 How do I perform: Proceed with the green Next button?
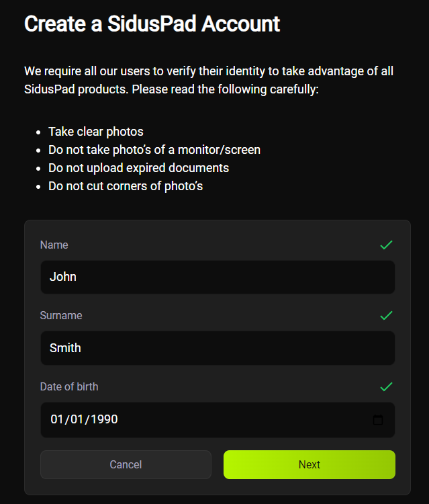point(309,464)
